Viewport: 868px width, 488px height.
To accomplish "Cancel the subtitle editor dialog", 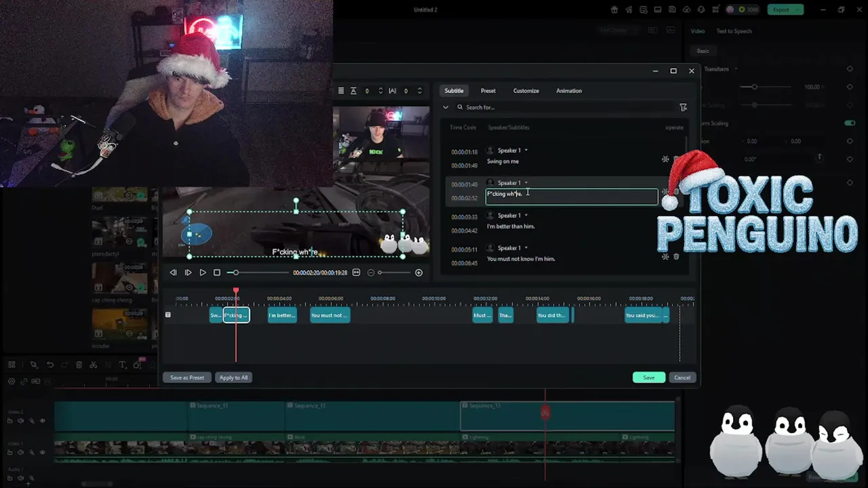I will pos(682,378).
